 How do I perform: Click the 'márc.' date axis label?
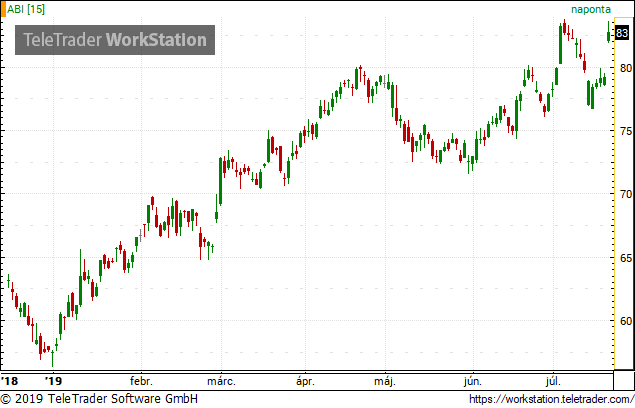coord(221,381)
